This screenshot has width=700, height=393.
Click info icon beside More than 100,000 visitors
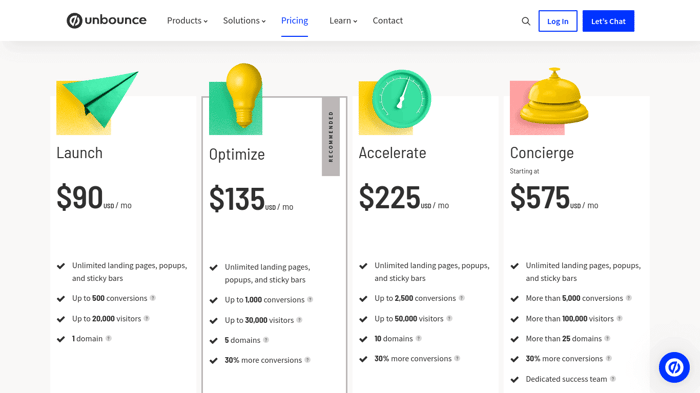click(620, 318)
